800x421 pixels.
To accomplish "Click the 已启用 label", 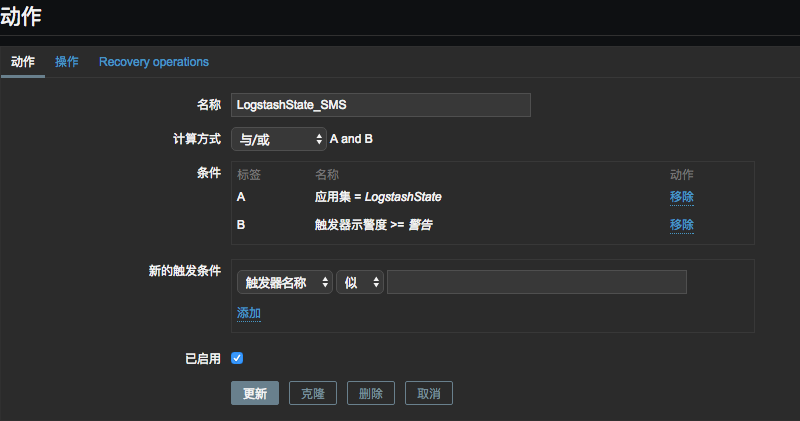I will pos(203,359).
